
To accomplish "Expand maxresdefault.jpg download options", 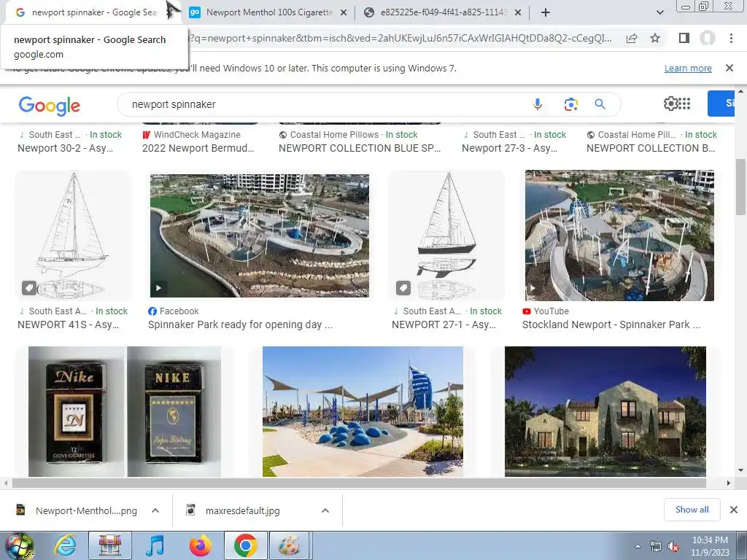I will [x=325, y=510].
